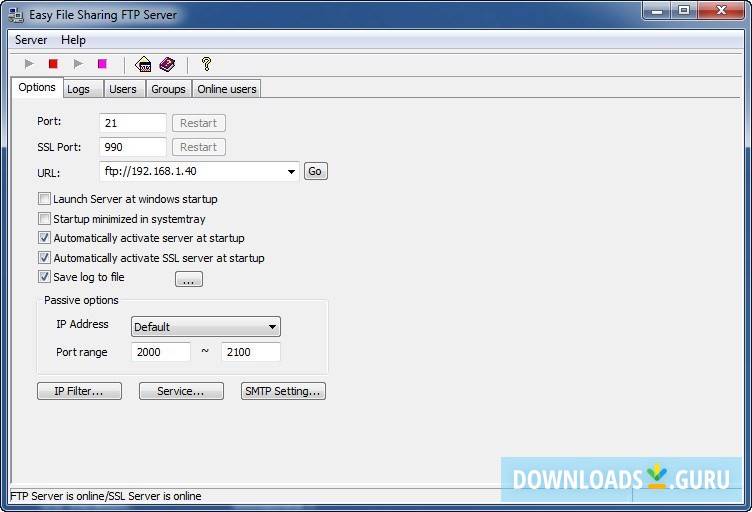This screenshot has height=512, width=752.
Task: Click the grey start FTP server arrow
Action: pyautogui.click(x=29, y=63)
